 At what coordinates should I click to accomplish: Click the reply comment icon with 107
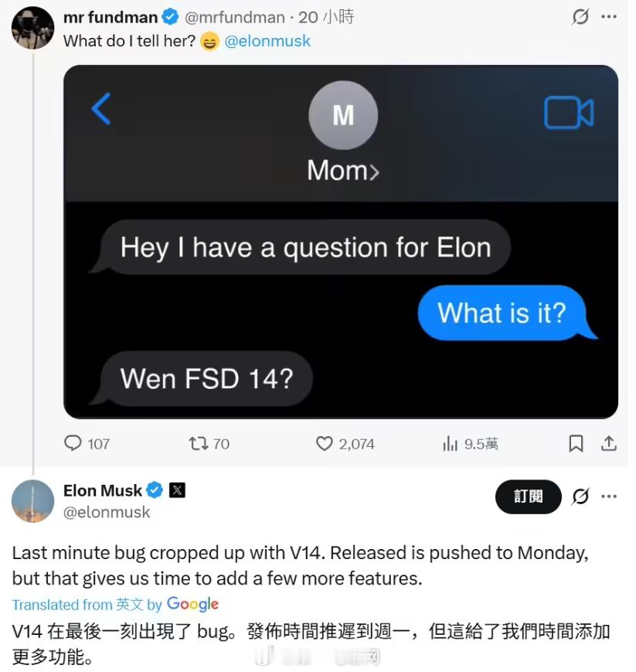tap(73, 443)
